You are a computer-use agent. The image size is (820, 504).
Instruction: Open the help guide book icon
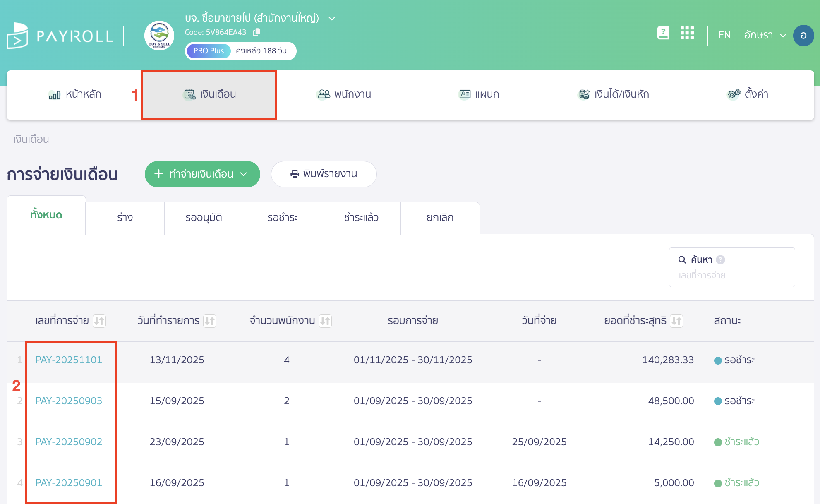click(x=663, y=33)
